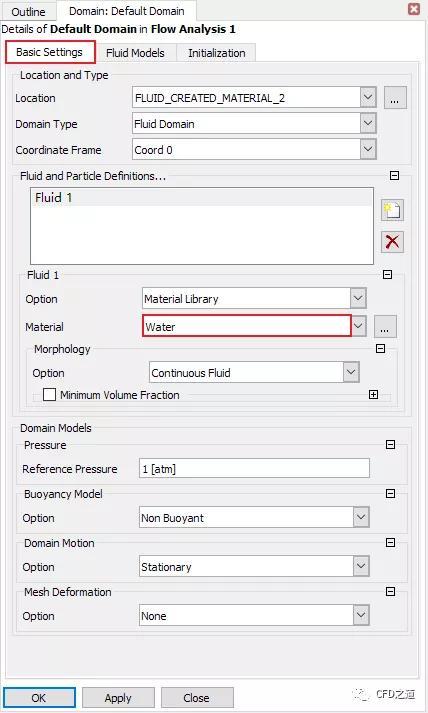Viewport: 428px width, 713px height.
Task: Open the Buoyancy Model Option dropdown
Action: point(361,517)
